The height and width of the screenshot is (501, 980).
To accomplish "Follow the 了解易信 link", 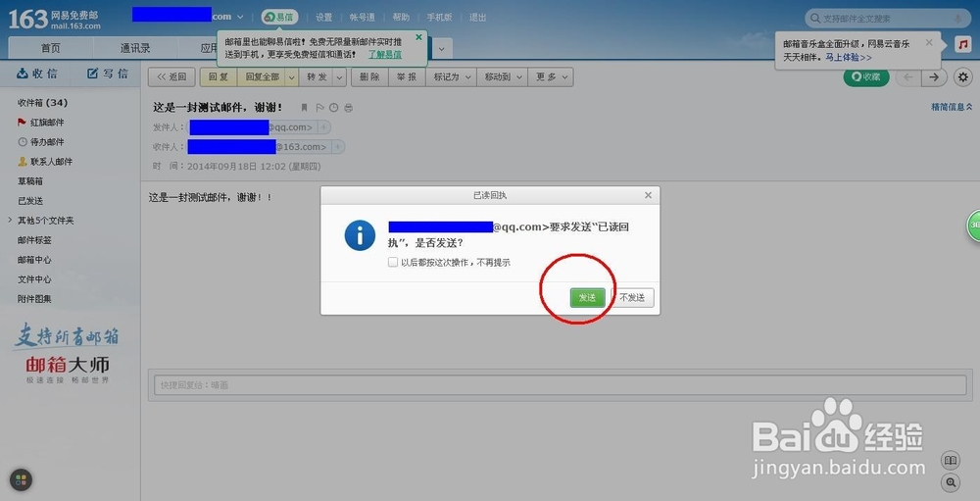I will tap(384, 55).
